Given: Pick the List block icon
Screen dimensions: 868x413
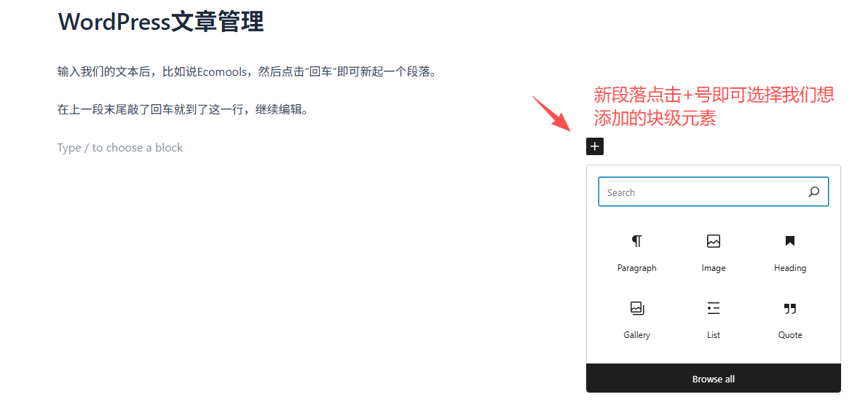Looking at the screenshot, I should pos(713,308).
